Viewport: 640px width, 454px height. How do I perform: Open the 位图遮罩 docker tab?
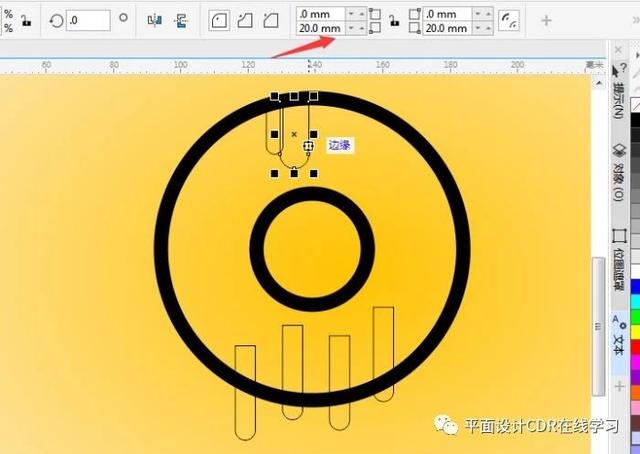point(619,260)
